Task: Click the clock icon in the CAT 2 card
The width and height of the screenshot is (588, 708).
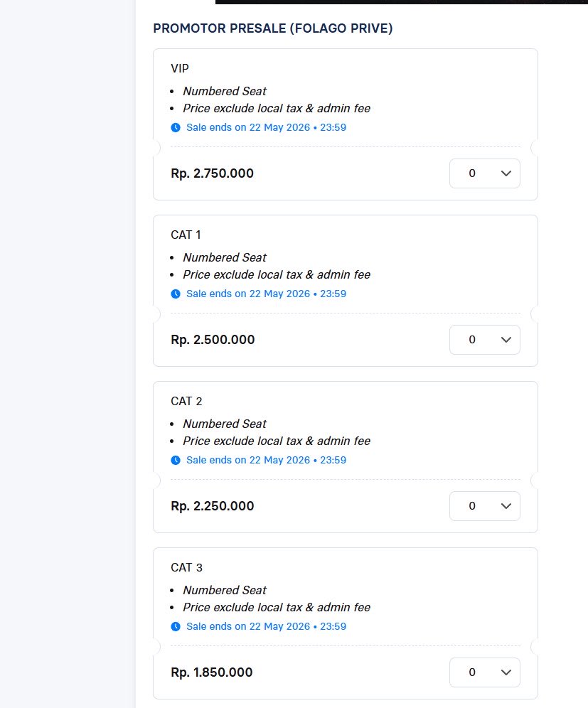Action: pos(176,460)
